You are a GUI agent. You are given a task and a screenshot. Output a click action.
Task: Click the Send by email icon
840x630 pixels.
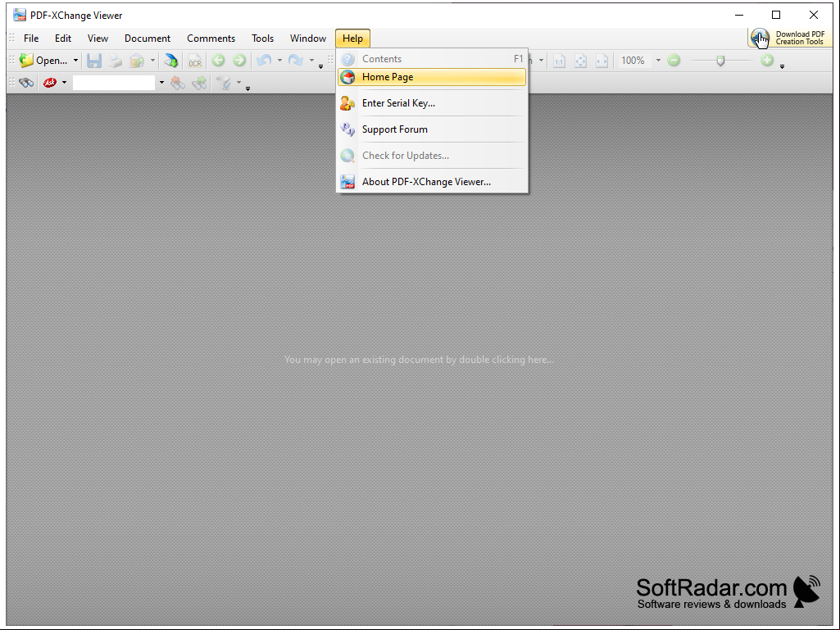pos(137,61)
